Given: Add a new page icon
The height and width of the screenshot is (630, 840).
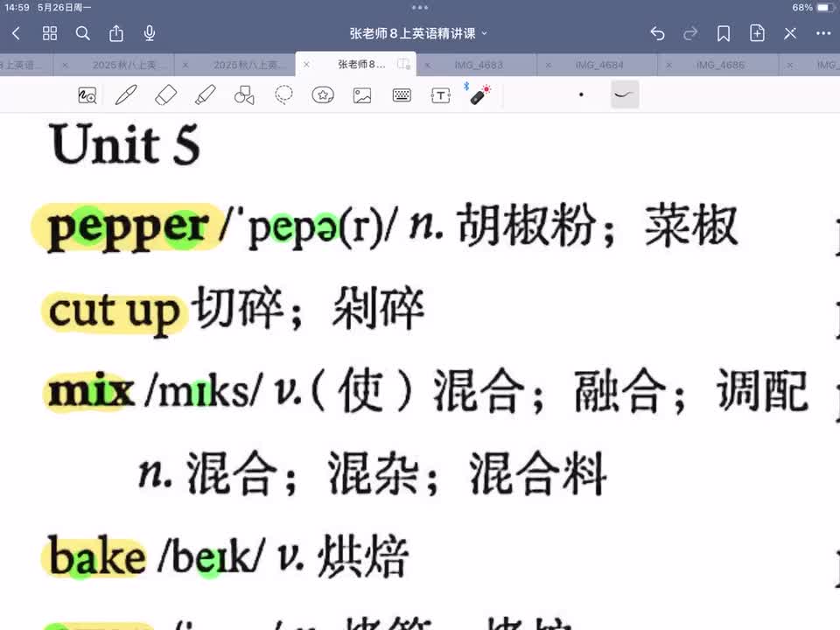Looking at the screenshot, I should pyautogui.click(x=756, y=34).
